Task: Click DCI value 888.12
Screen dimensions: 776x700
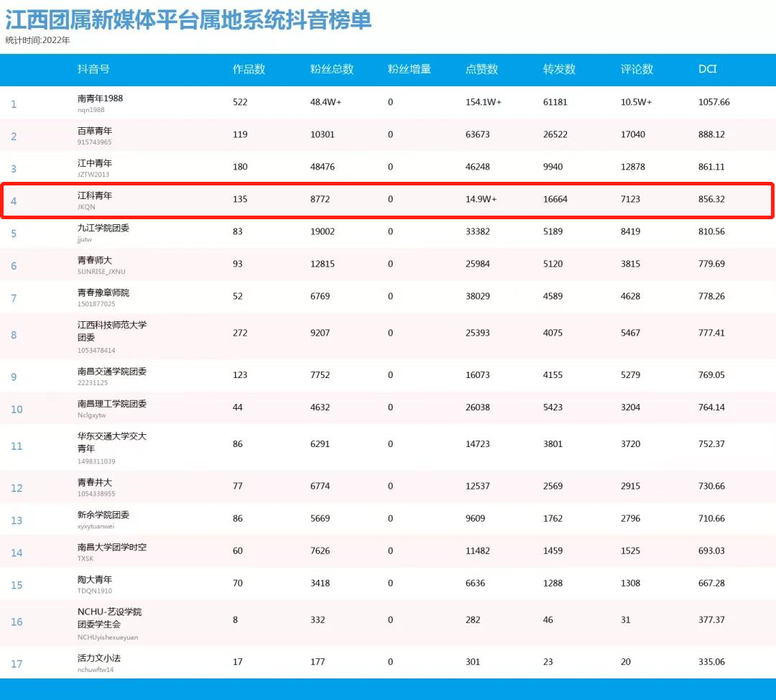Action: click(711, 134)
